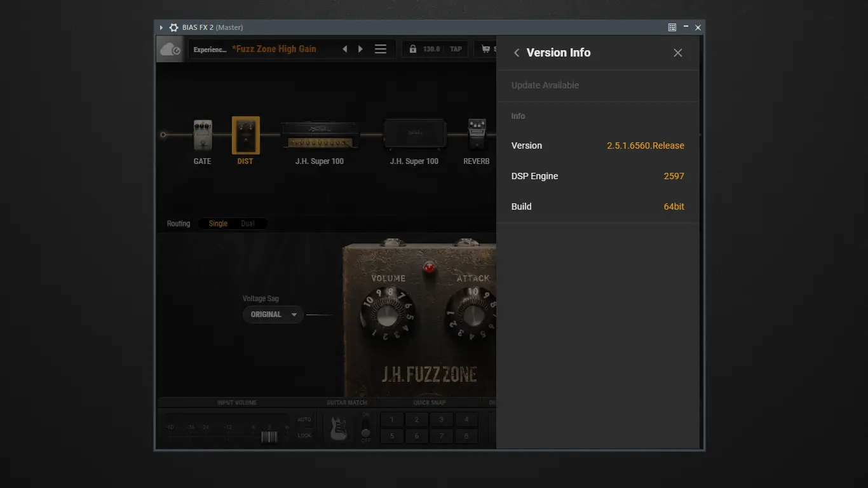This screenshot has width=868, height=488.
Task: Toggle the tempo lock icon
Action: point(413,49)
